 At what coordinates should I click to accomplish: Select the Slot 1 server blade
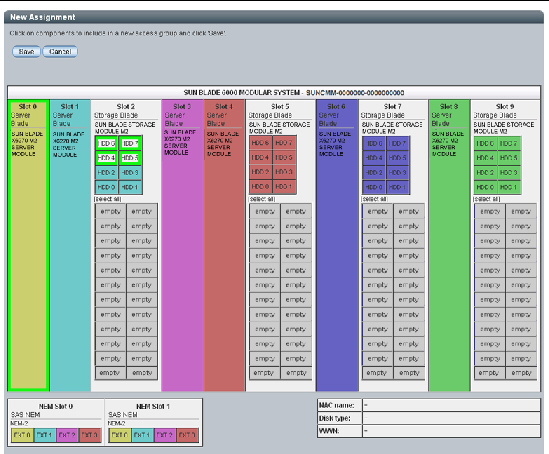[70, 245]
